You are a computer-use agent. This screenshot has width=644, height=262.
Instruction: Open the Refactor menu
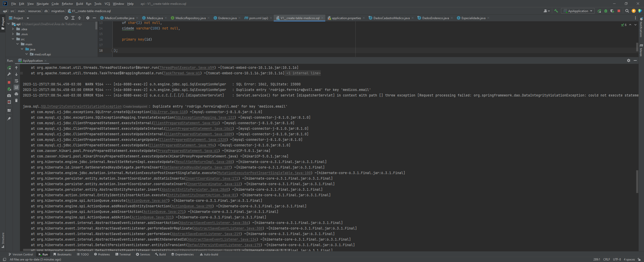(x=67, y=4)
